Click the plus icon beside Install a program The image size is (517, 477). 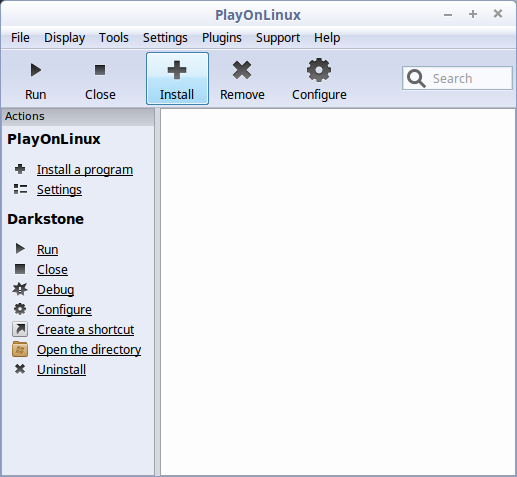[20, 169]
